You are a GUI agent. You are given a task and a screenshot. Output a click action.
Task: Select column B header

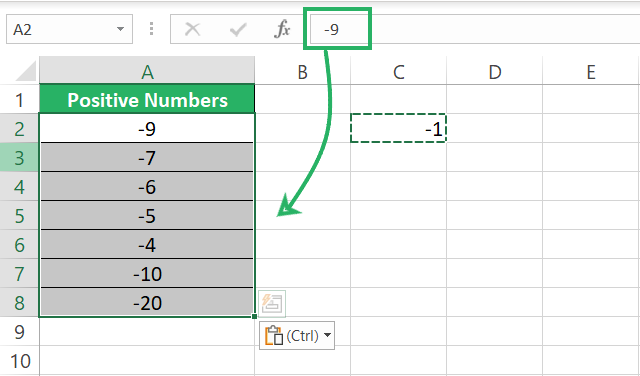point(302,70)
